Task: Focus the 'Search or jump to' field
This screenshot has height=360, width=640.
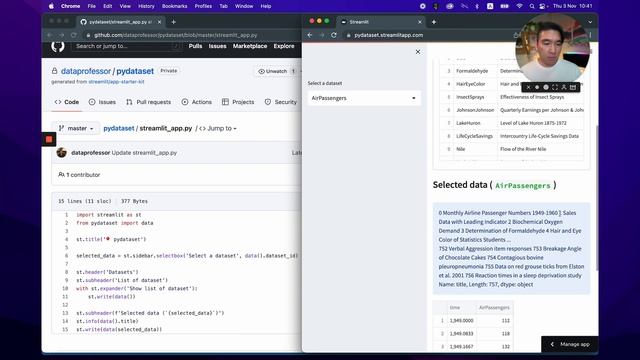Action: click(126, 46)
